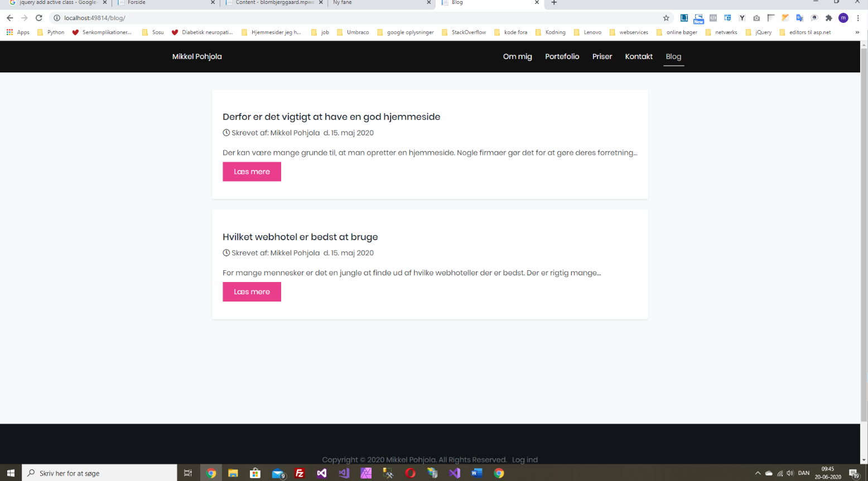The height and width of the screenshot is (481, 868).
Task: Open volume control in the system tray
Action: click(790, 473)
